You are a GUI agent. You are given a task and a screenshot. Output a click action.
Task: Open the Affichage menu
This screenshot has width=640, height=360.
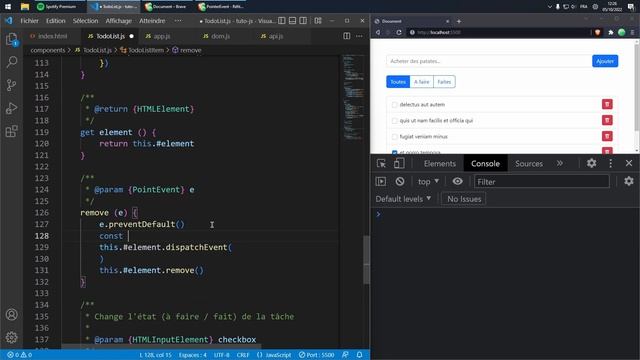click(x=118, y=20)
